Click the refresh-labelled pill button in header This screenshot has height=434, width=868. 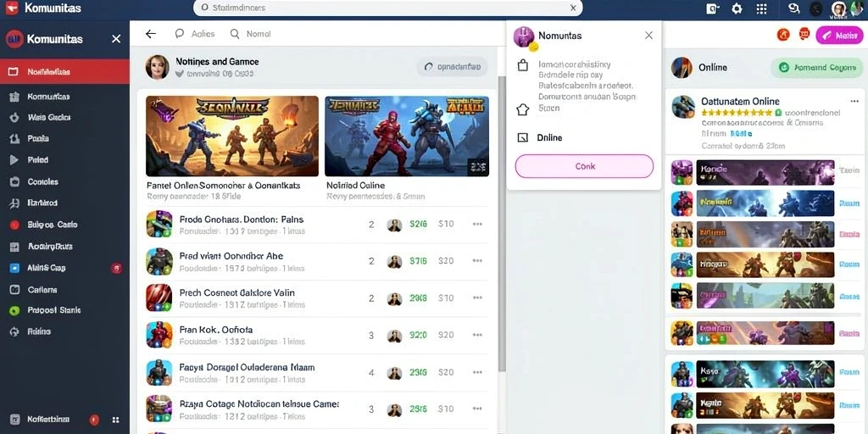pyautogui.click(x=453, y=67)
